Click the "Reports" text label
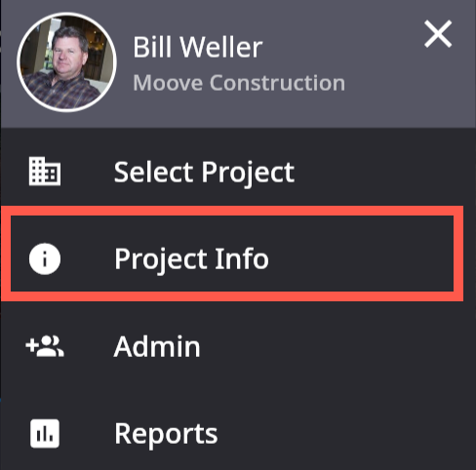The width and height of the screenshot is (476, 470). [166, 435]
